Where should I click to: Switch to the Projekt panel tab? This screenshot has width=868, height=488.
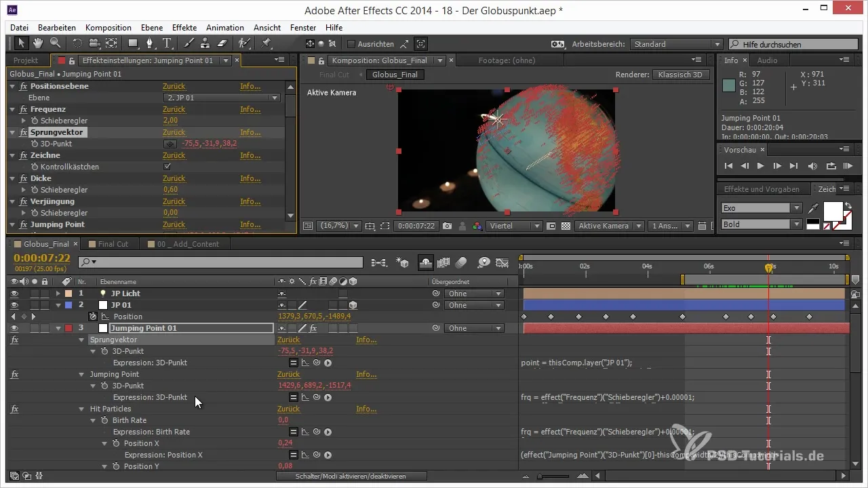click(26, 60)
